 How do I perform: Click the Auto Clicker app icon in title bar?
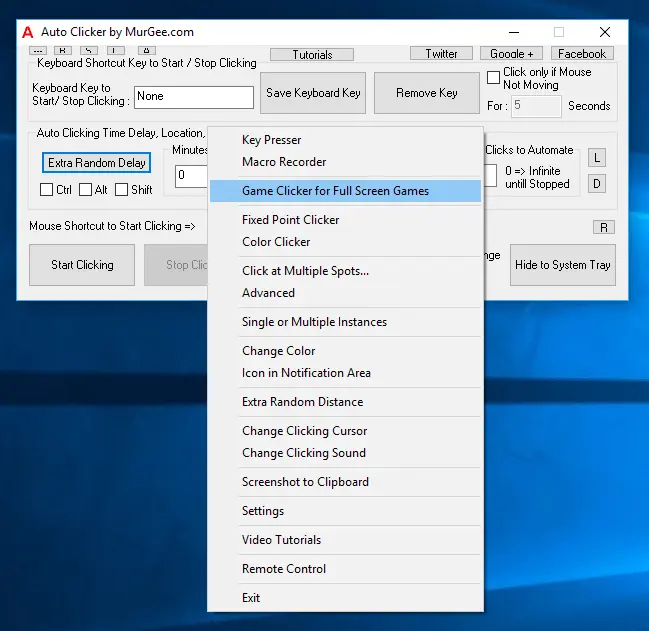click(27, 32)
